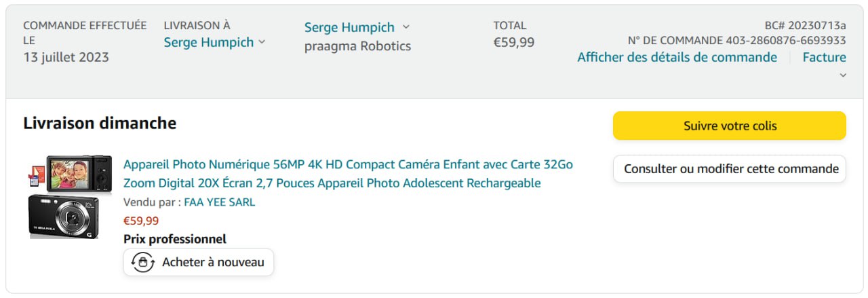Click the front-facing black camera image
The image size is (868, 298).
pos(64,217)
